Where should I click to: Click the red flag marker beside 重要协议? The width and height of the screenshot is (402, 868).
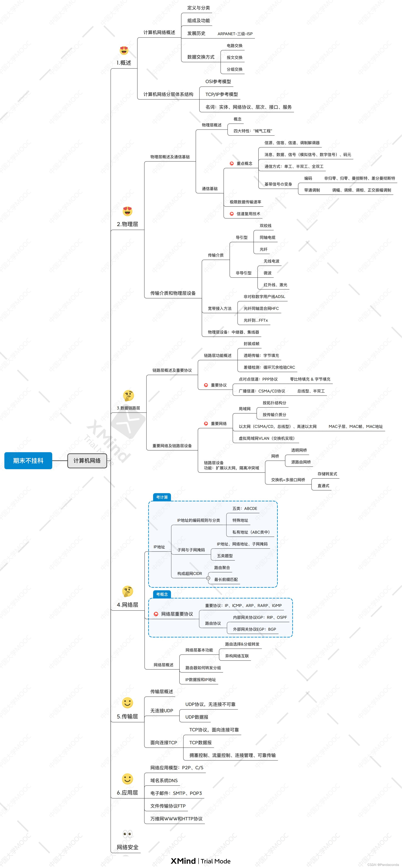tap(206, 385)
